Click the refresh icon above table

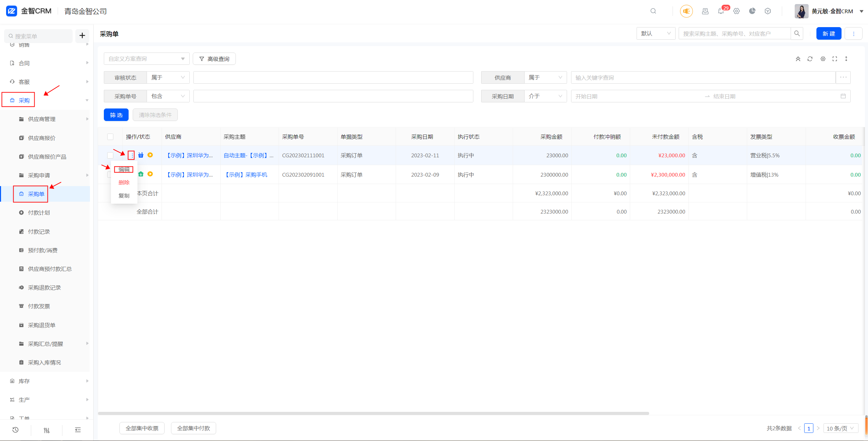point(810,59)
